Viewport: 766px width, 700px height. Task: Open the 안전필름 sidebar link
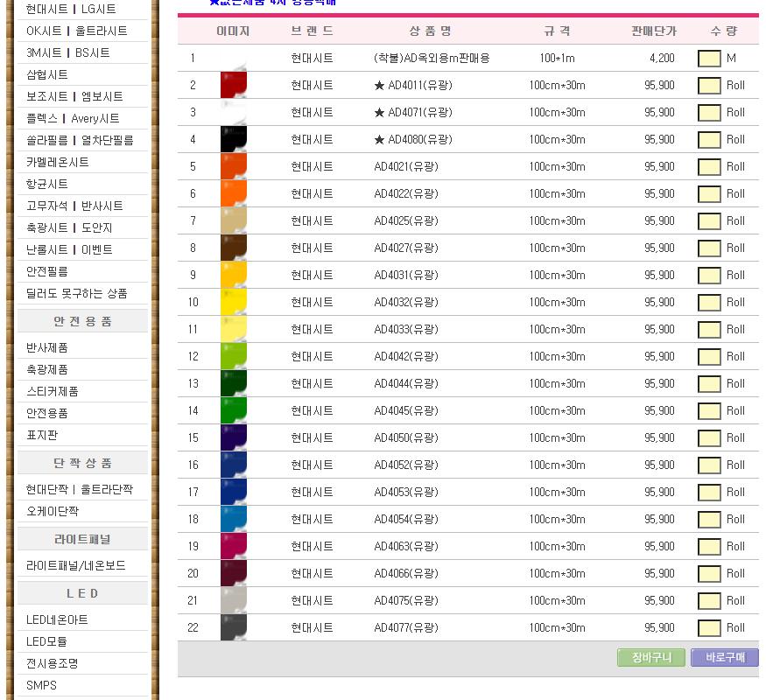47,271
